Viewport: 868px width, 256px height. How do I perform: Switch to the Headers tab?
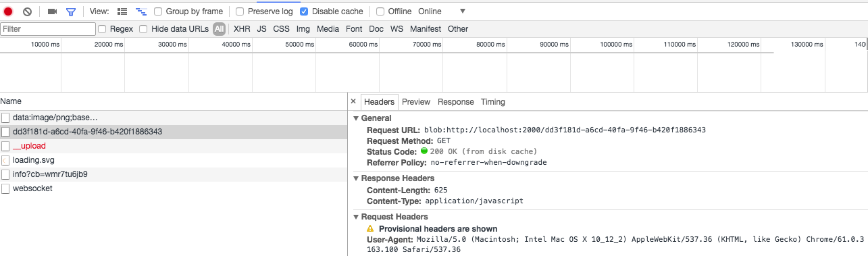(x=379, y=102)
